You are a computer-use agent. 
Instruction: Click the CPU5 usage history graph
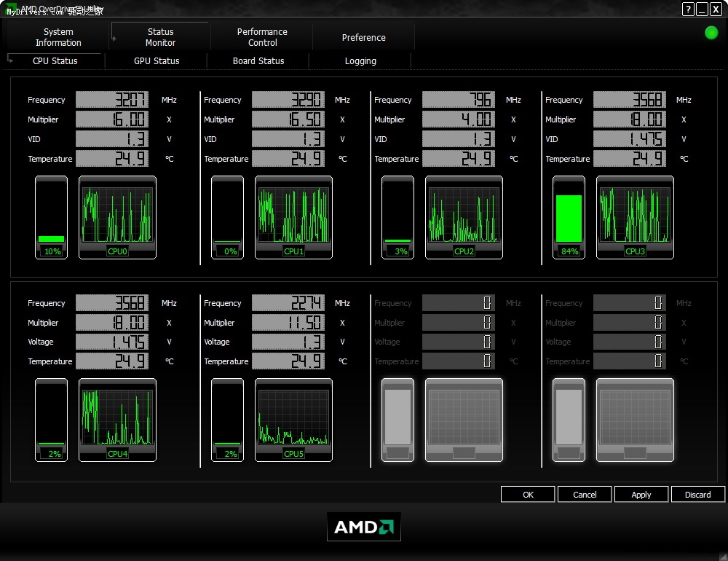coord(293,420)
